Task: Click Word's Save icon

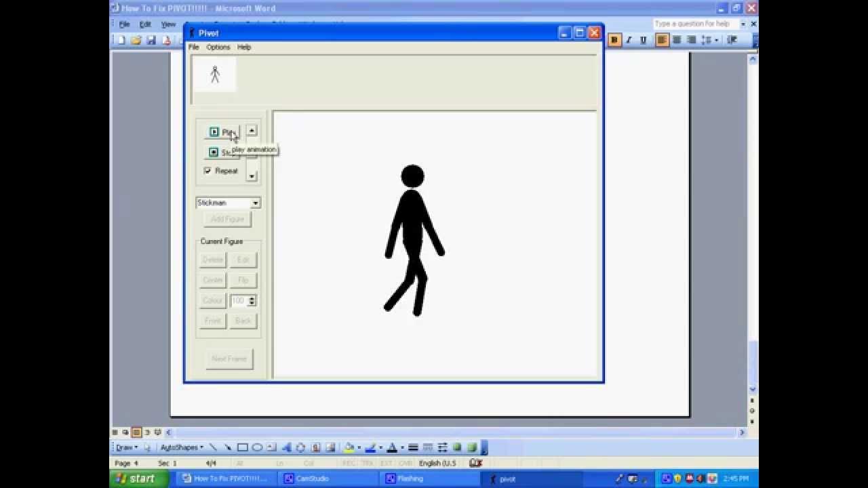Action: click(x=151, y=41)
